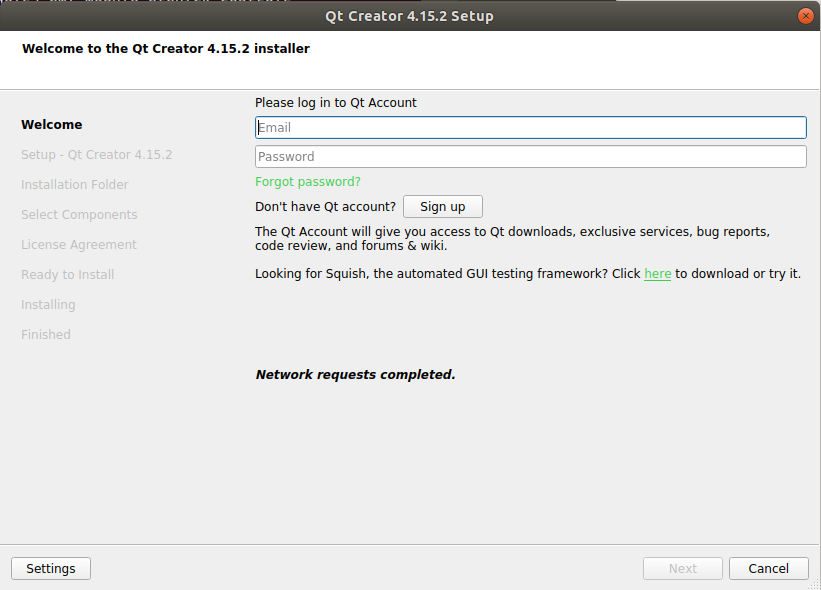Click the window resize grip corner

[x=815, y=585]
